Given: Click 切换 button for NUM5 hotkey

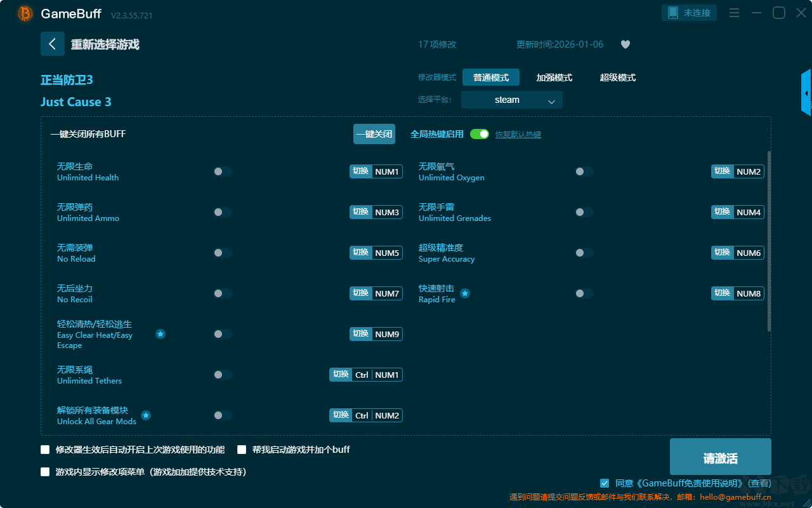Looking at the screenshot, I should tap(360, 253).
